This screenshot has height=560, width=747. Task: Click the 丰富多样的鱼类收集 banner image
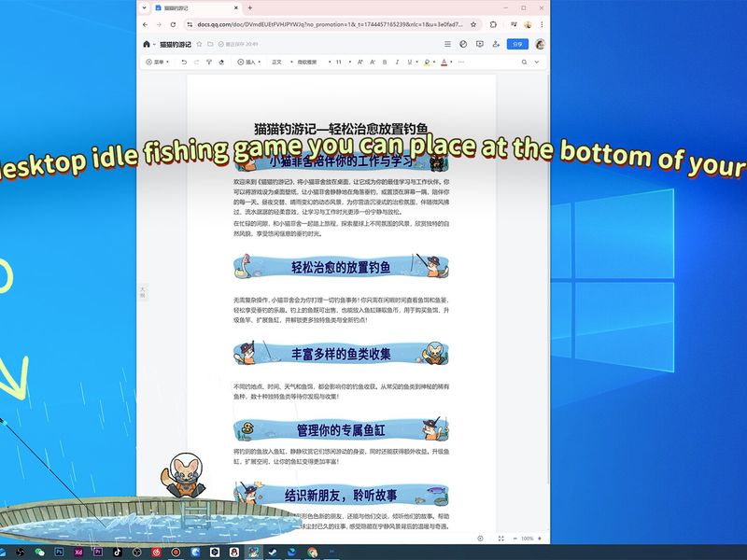coord(341,354)
